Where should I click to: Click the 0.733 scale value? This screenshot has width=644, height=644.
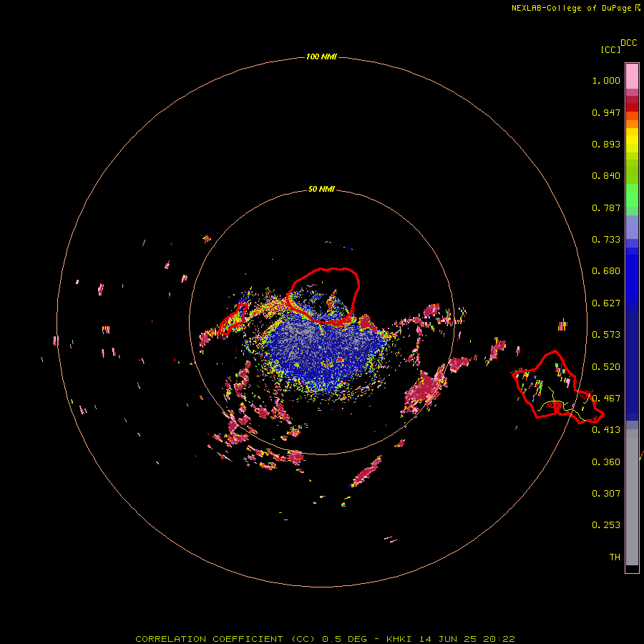point(606,240)
